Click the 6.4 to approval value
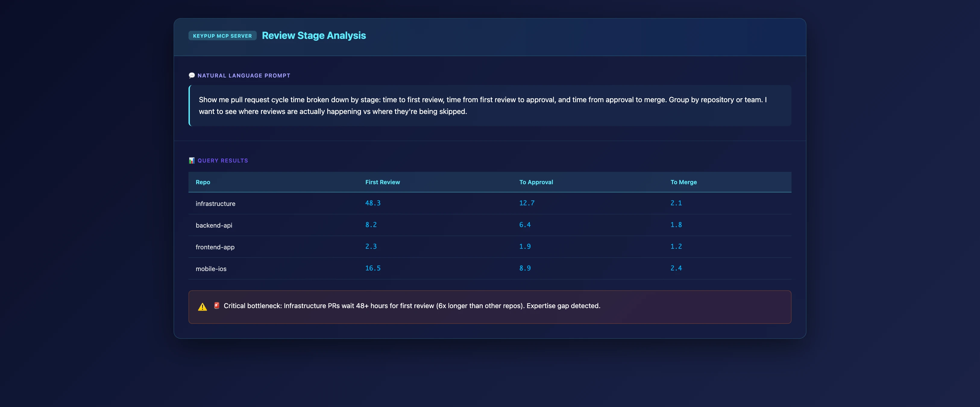 (x=525, y=225)
